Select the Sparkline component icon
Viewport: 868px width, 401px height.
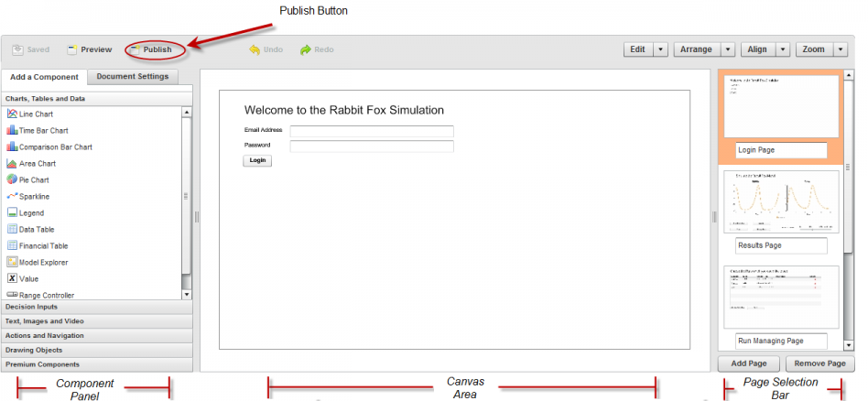tap(12, 196)
